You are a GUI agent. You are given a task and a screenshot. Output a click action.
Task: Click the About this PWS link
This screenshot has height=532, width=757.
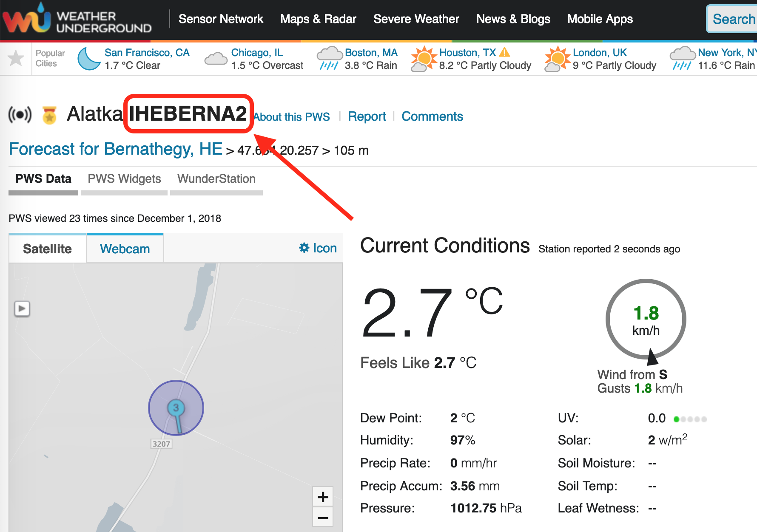pyautogui.click(x=292, y=117)
